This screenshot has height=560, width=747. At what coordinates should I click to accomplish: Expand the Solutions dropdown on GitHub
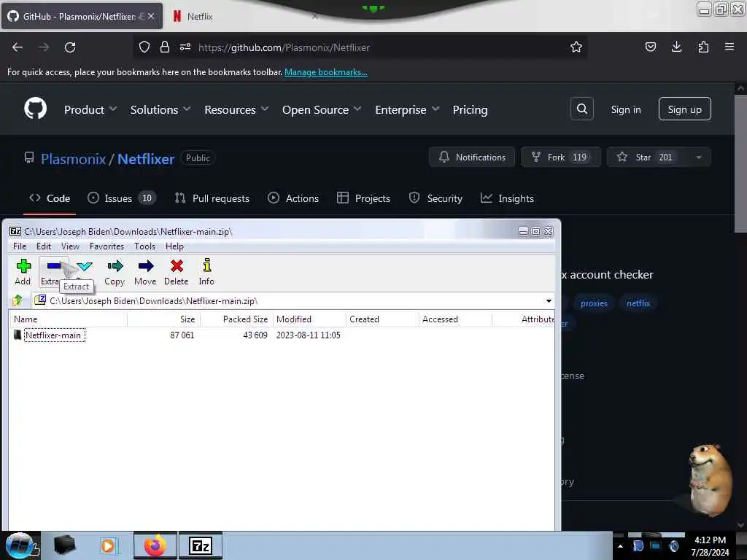(160, 110)
